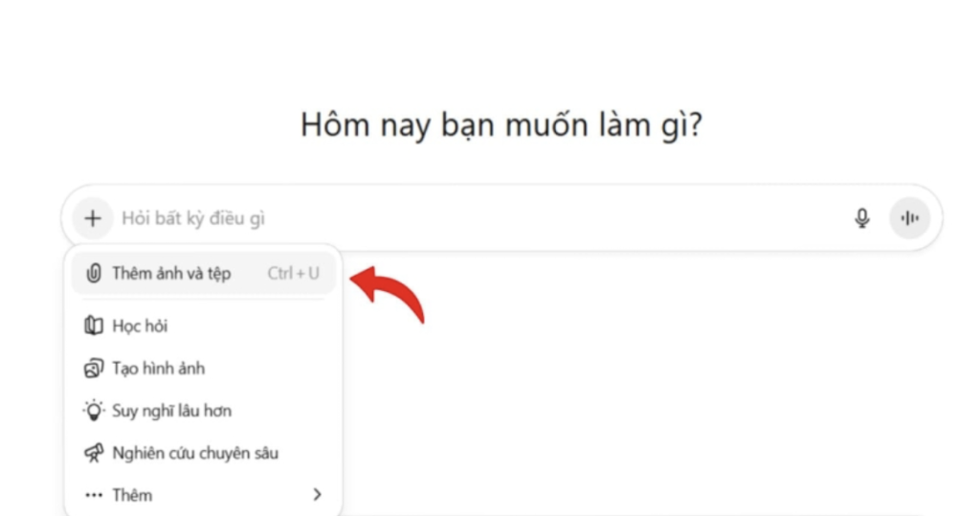980x516 pixels.
Task: Click the plus button in the prompt bar
Action: click(x=93, y=218)
